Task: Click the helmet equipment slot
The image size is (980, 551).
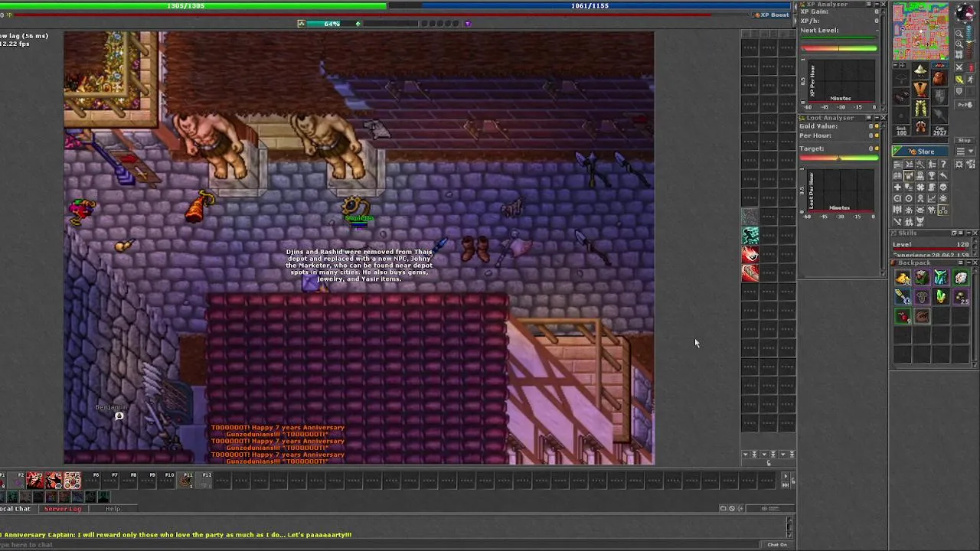Action: pos(920,70)
